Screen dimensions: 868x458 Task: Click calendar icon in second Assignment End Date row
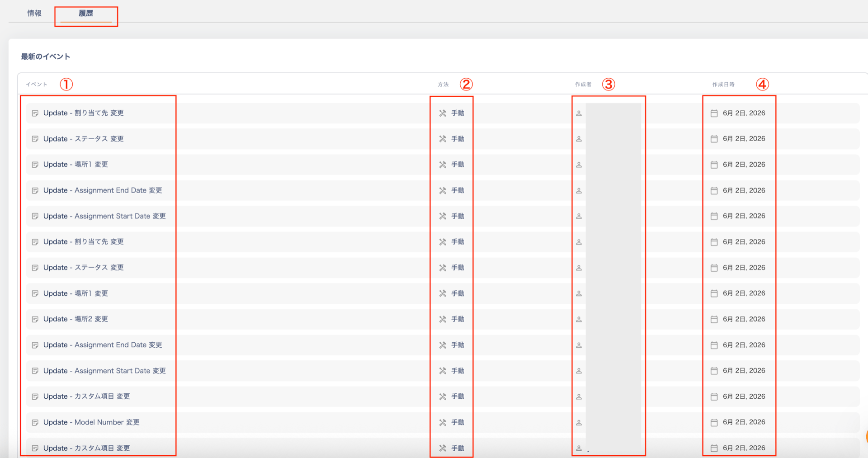pyautogui.click(x=714, y=345)
